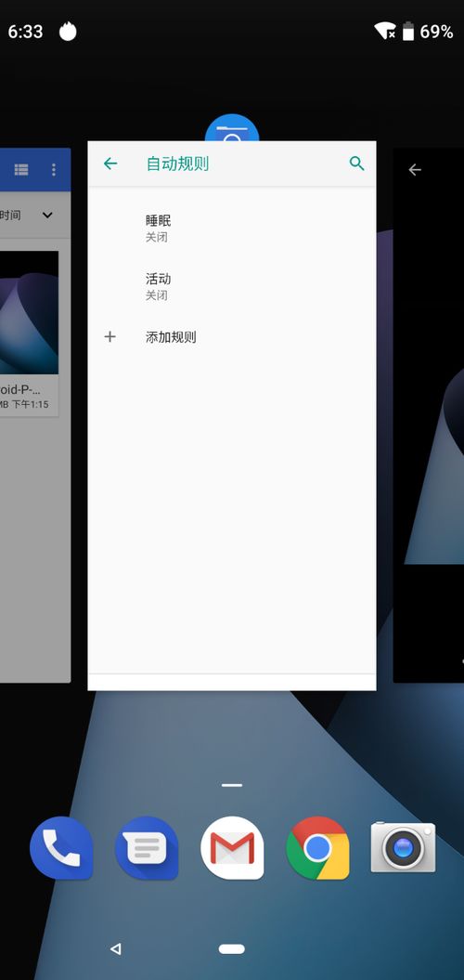Tap the app drawer handle above the dock

coord(232,785)
